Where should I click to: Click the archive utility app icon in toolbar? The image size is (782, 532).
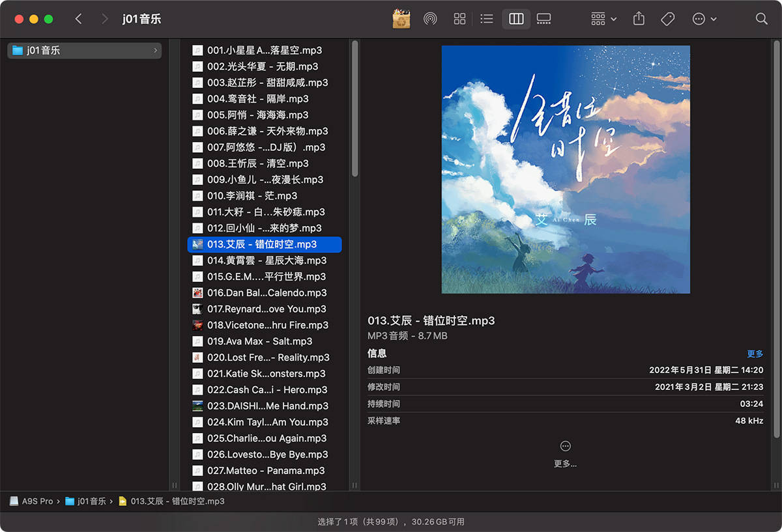point(401,19)
